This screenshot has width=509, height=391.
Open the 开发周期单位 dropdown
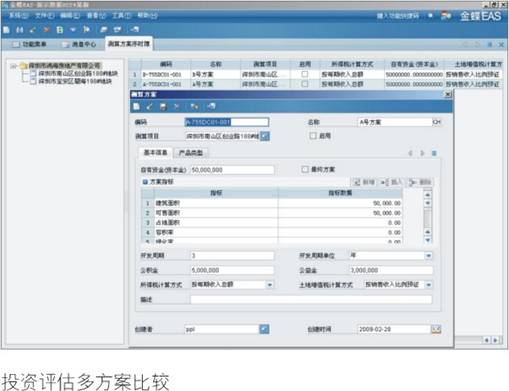click(428, 256)
